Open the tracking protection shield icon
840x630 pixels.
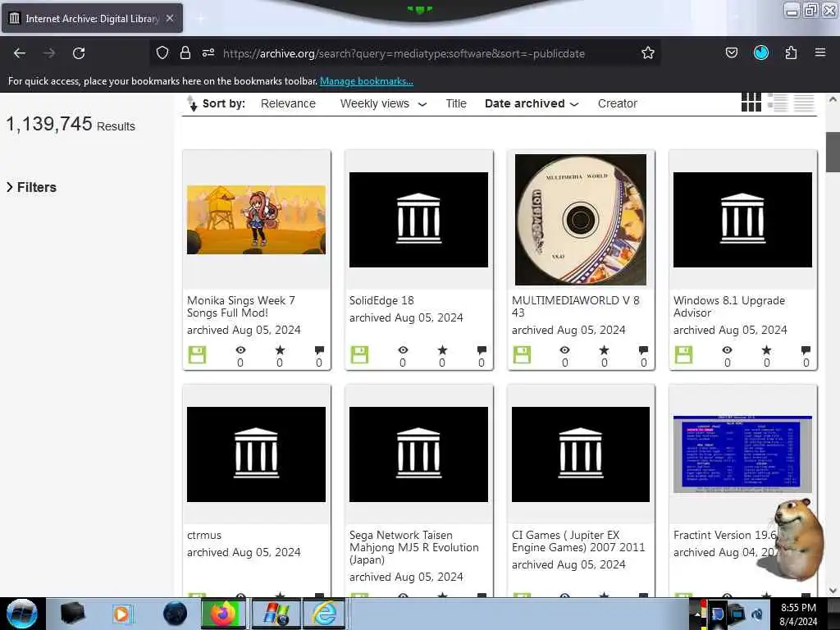[x=162, y=52]
